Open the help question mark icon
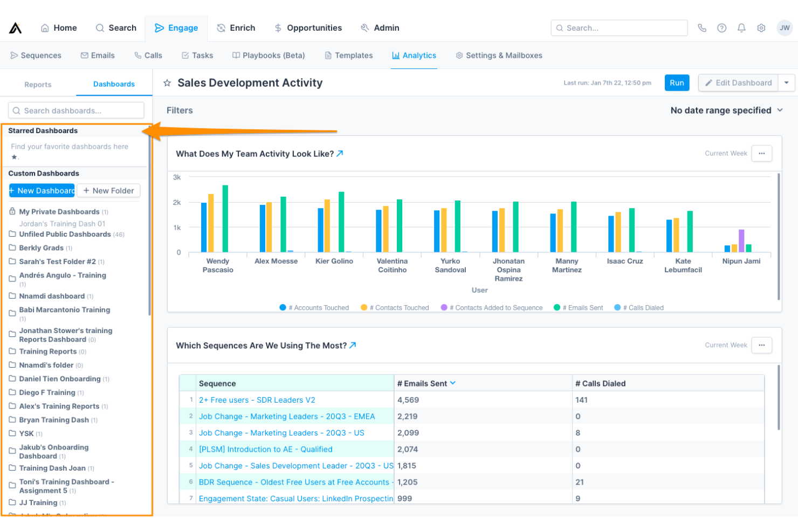The width and height of the screenshot is (798, 532). pyautogui.click(x=721, y=28)
